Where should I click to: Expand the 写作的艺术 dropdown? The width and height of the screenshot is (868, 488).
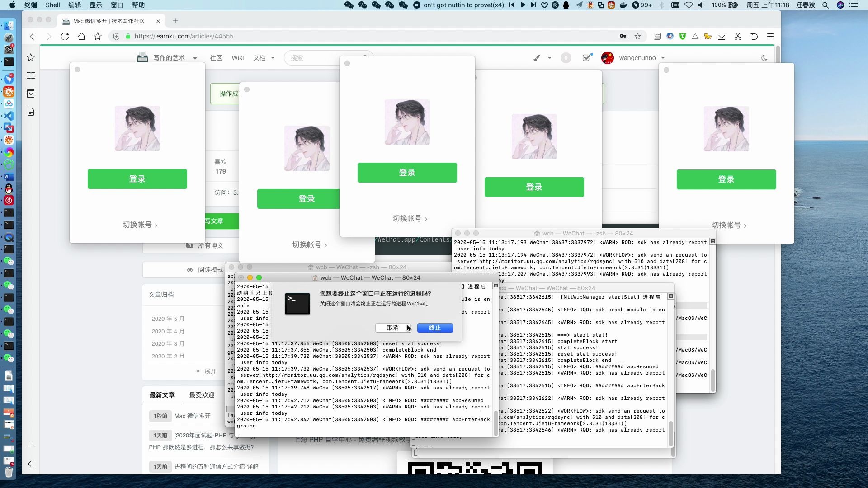[195, 58]
